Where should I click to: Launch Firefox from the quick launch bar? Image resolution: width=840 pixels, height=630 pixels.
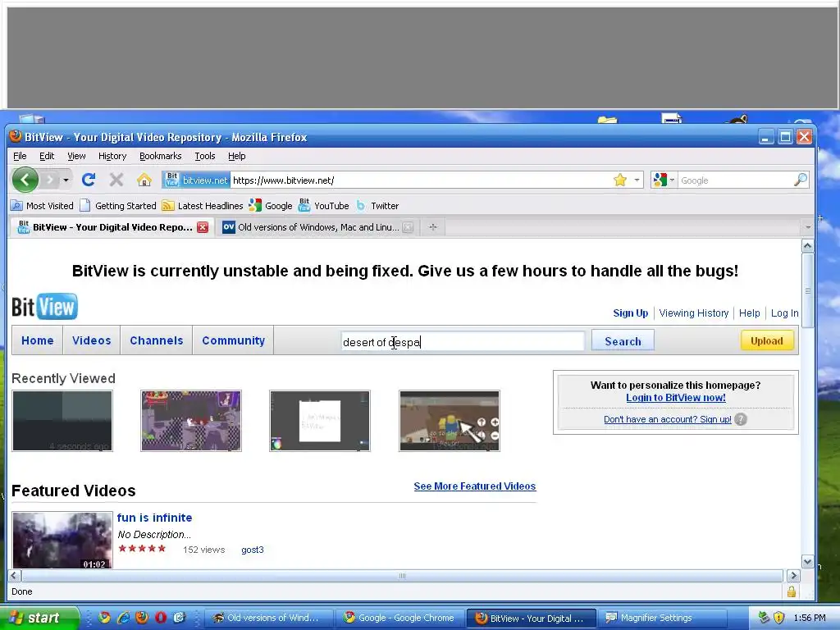point(142,618)
